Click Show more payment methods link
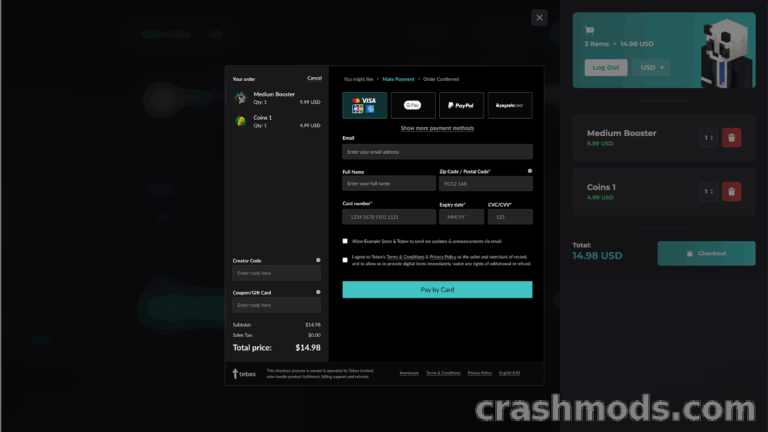The image size is (768, 432). [x=437, y=128]
